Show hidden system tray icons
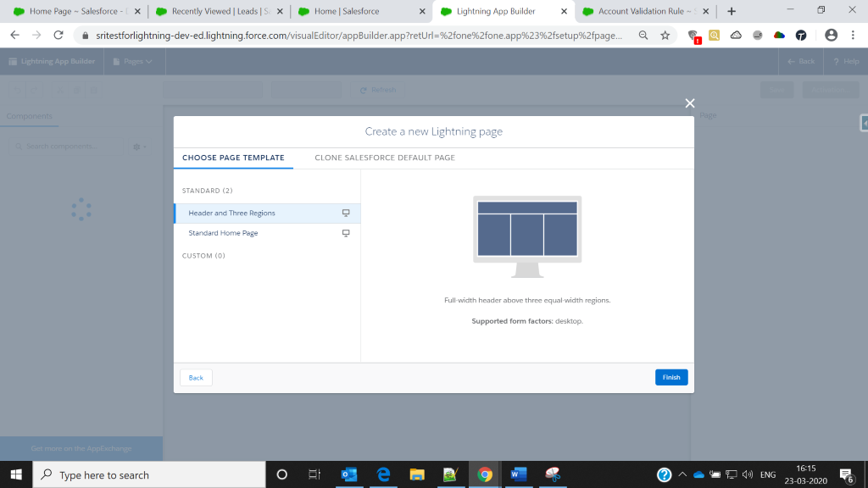 (x=682, y=474)
